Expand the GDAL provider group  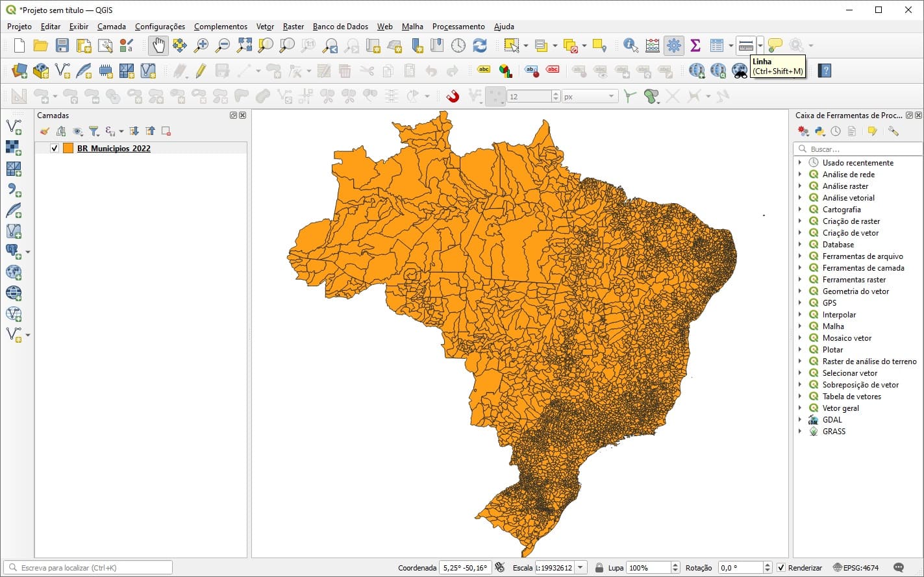(x=800, y=420)
